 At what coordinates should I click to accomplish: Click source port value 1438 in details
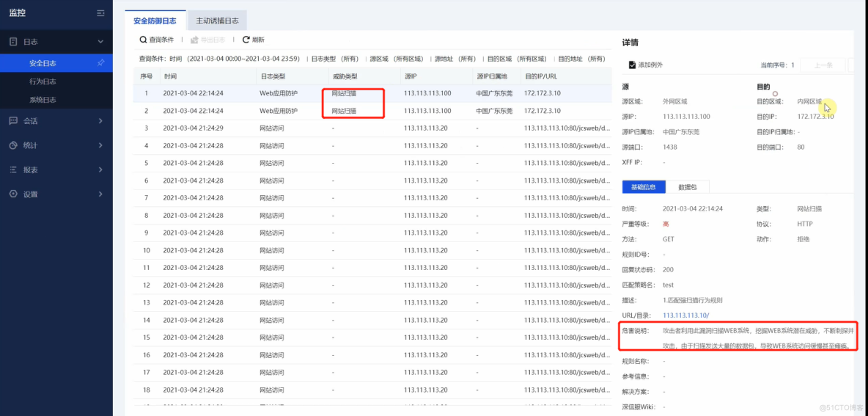pos(670,147)
